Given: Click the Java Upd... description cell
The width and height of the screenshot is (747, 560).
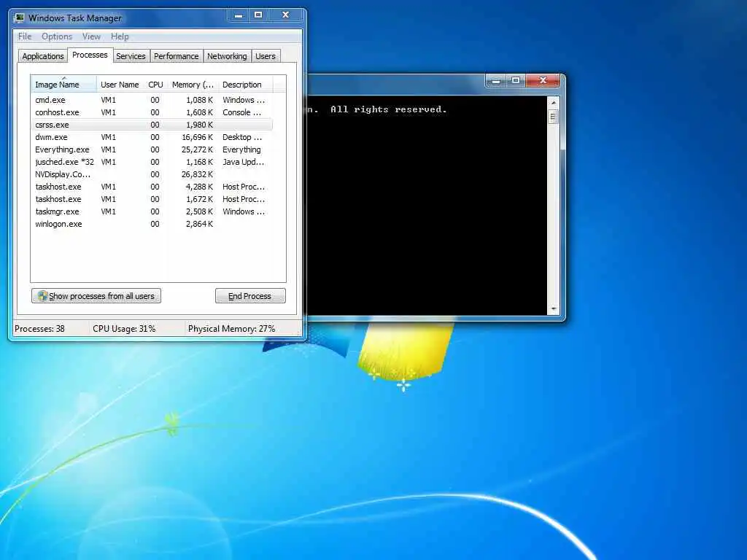Looking at the screenshot, I should click(243, 162).
